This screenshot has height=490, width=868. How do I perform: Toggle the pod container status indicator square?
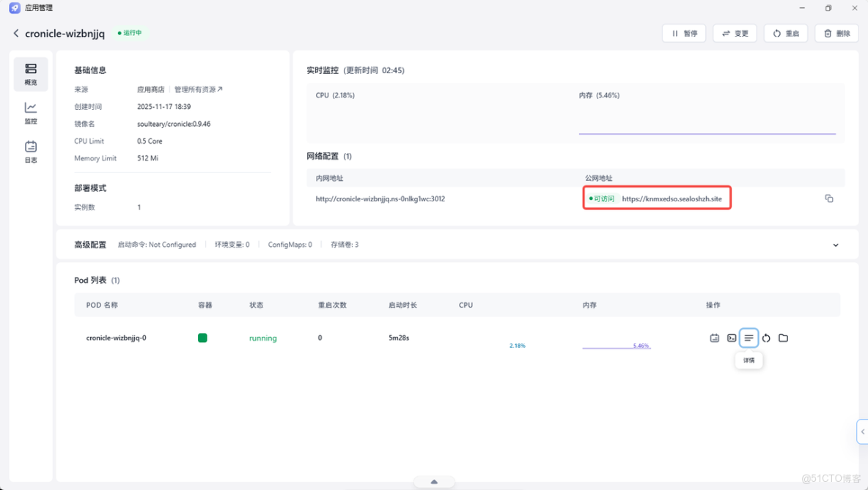point(202,338)
